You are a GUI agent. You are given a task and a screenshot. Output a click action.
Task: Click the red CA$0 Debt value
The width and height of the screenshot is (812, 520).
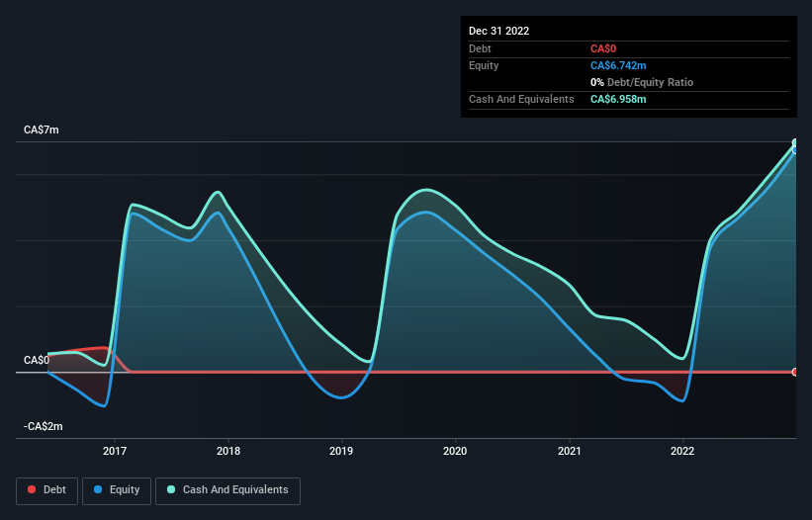tap(603, 49)
